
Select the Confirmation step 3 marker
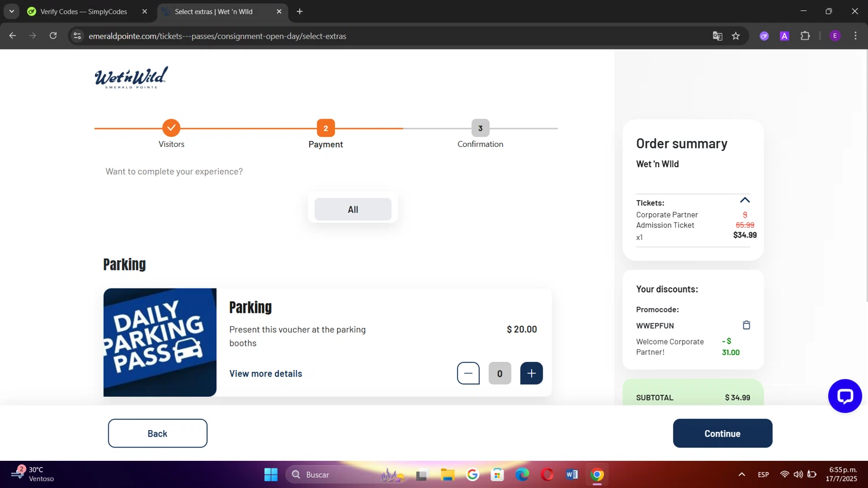click(480, 128)
